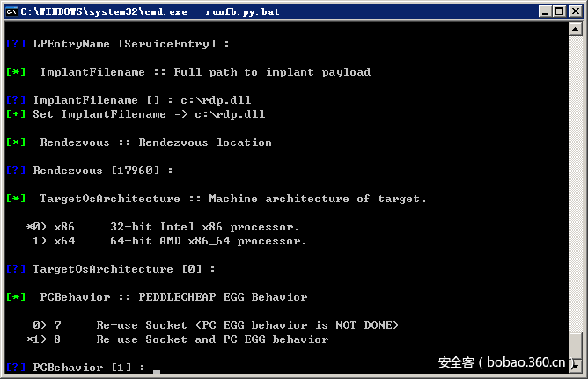
Task: Click the TargetOsArchitecture [0] prompt line
Action: point(123,269)
